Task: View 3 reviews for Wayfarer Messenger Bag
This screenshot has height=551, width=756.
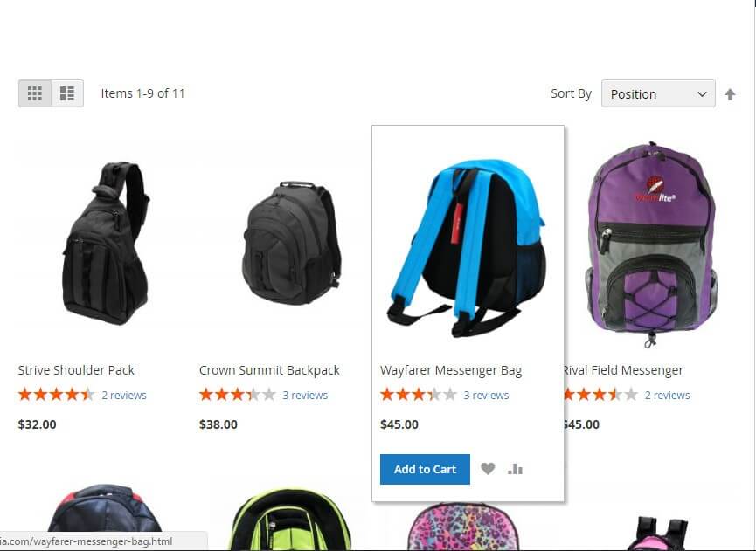Action: pyautogui.click(x=486, y=396)
